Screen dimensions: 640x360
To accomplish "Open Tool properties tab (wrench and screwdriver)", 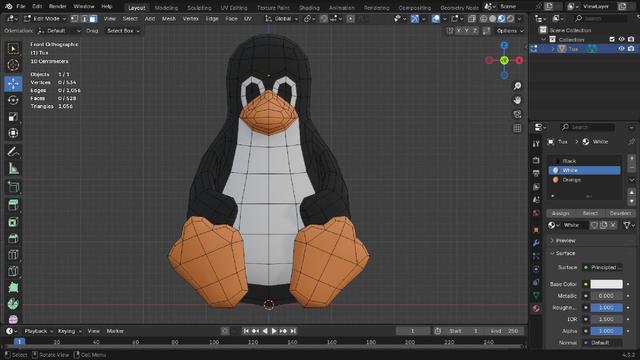I will tap(536, 143).
